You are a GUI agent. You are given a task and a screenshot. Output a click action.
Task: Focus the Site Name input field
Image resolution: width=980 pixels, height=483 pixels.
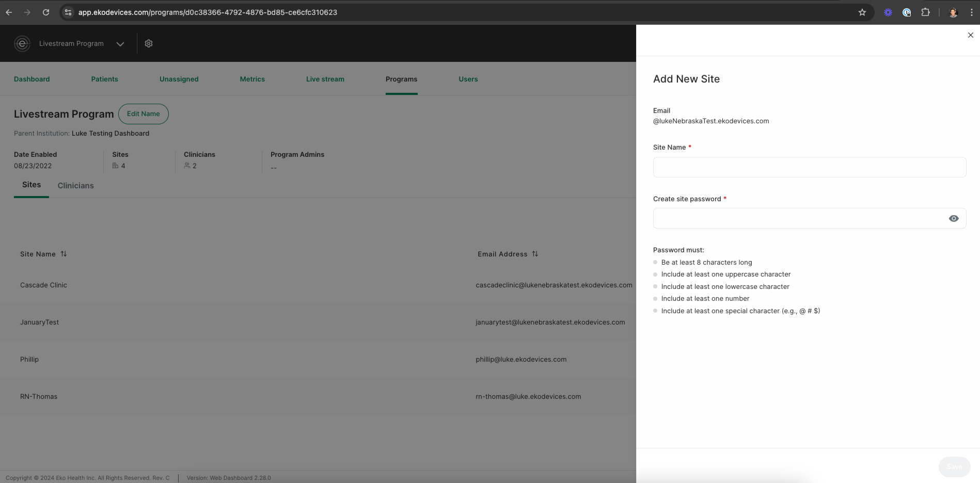809,167
